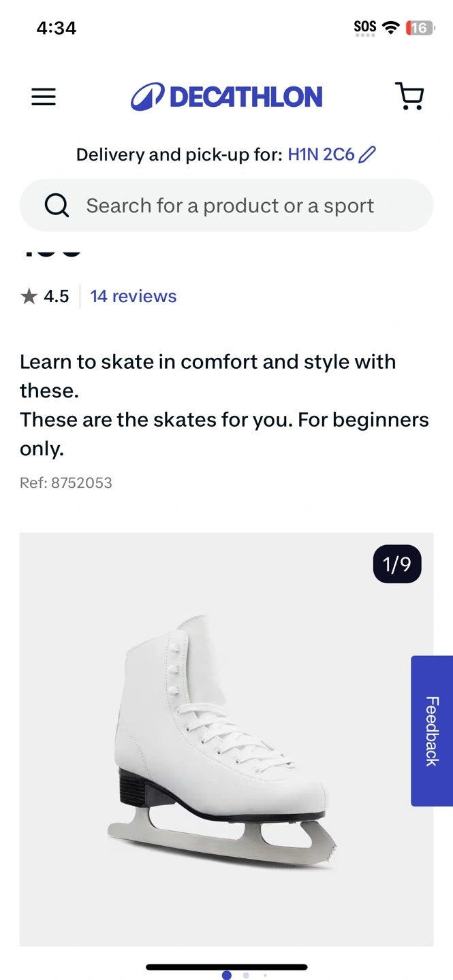Tap the Wi-Fi status icon
This screenshot has width=453, height=980.
click(391, 28)
